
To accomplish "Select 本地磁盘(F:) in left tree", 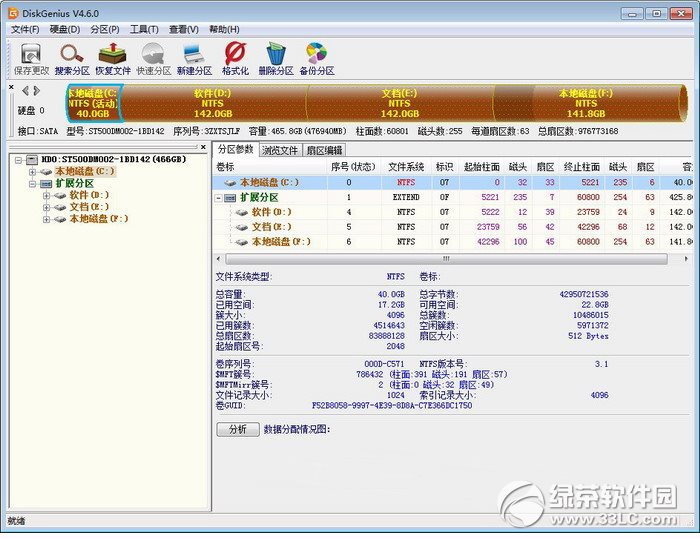I will [99, 219].
